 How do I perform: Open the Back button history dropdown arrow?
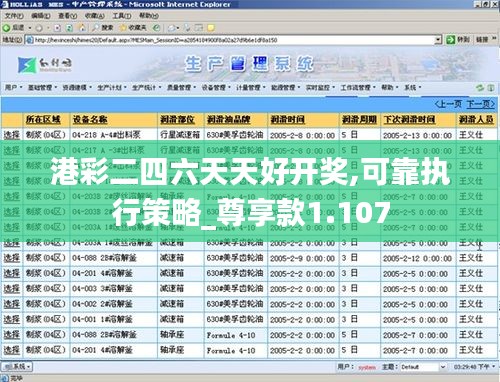pos(30,28)
